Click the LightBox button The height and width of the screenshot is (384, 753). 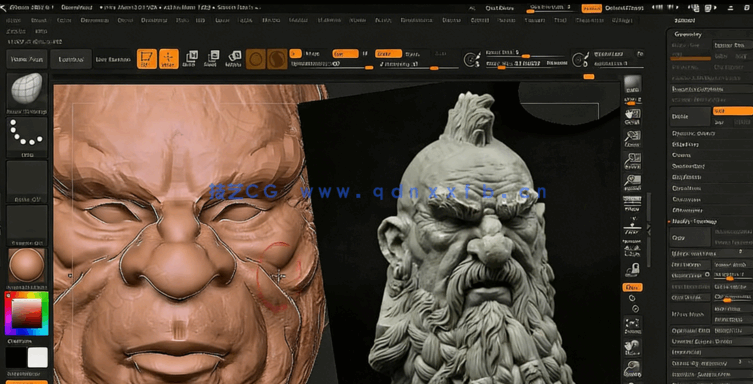(x=71, y=59)
